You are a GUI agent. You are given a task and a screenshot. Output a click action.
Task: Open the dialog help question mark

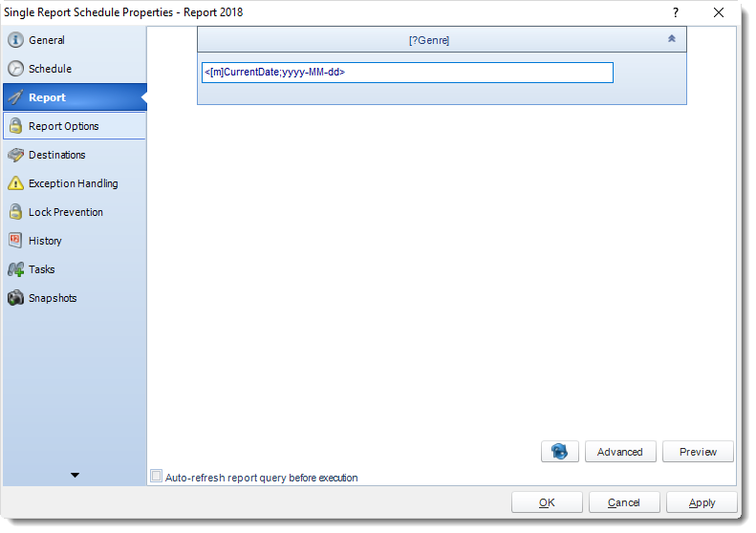[x=676, y=12]
